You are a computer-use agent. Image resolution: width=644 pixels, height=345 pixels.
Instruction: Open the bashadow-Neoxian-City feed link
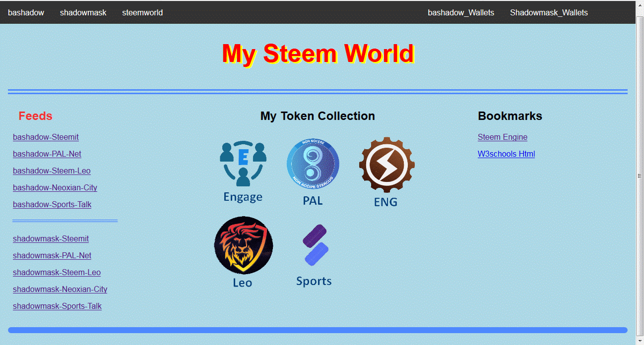55,188
